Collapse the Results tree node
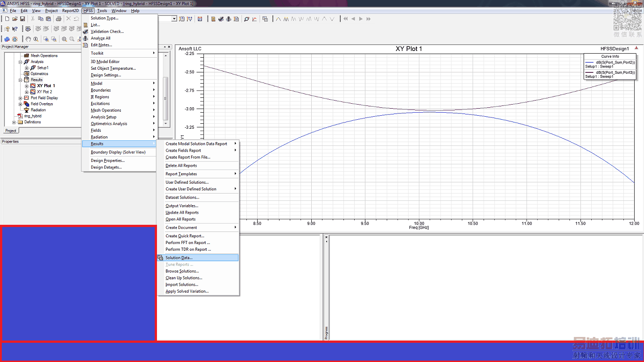The height and width of the screenshot is (362, 644). coord(21,80)
